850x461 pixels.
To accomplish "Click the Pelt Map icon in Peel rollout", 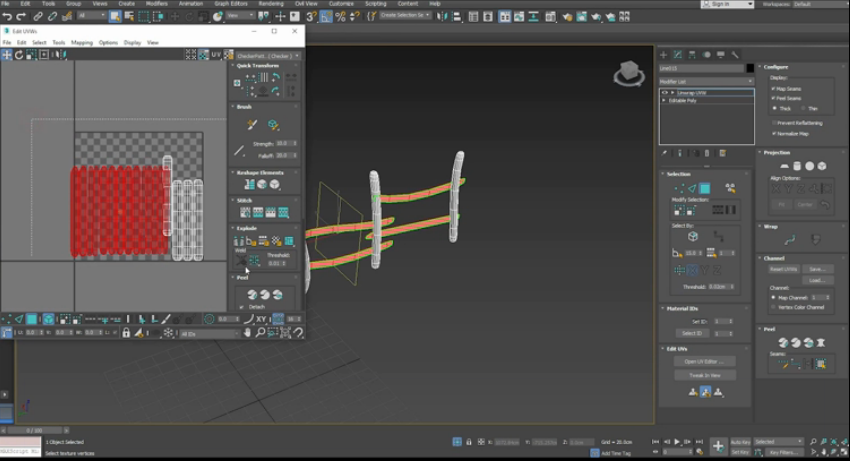I will tap(821, 343).
